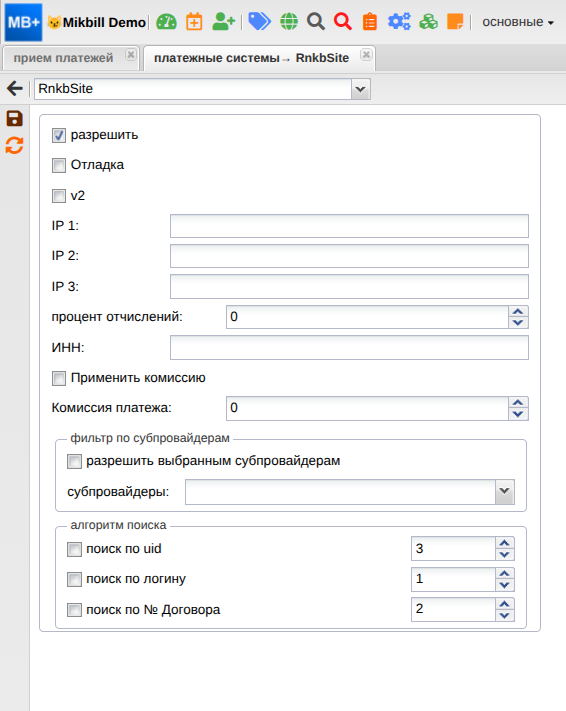Click the субпровайдеры combo field

tap(340, 492)
